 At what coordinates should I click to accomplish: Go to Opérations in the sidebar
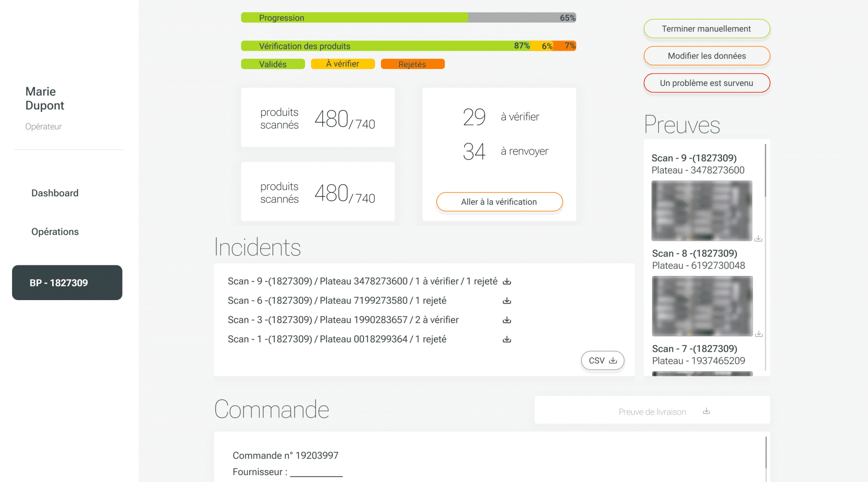click(55, 232)
